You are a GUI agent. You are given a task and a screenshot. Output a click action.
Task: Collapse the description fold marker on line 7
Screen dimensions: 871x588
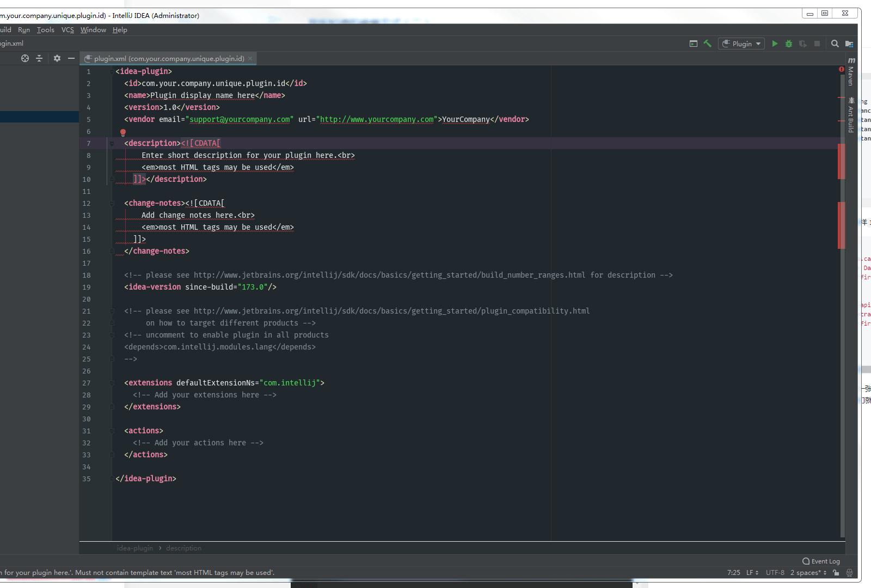112,143
